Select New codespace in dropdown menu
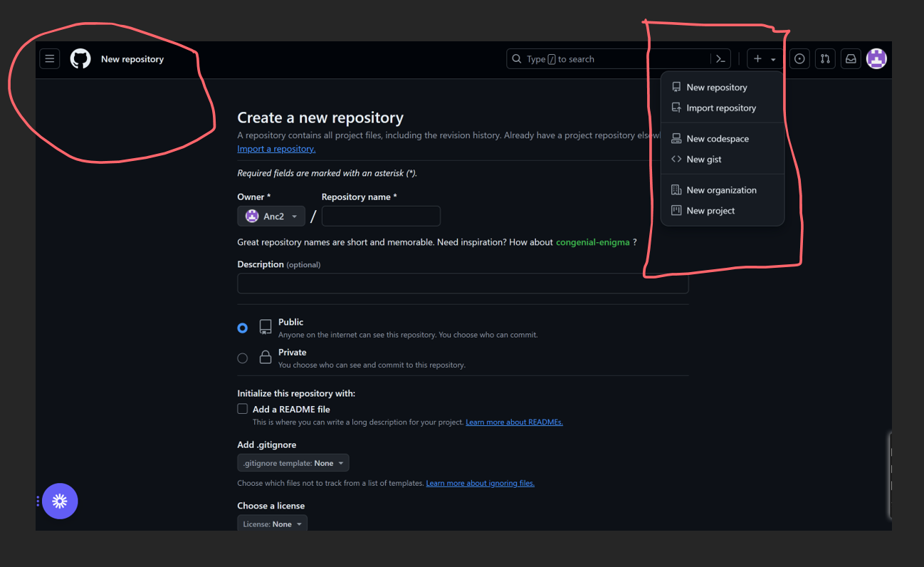This screenshot has height=567, width=924. 723,139
